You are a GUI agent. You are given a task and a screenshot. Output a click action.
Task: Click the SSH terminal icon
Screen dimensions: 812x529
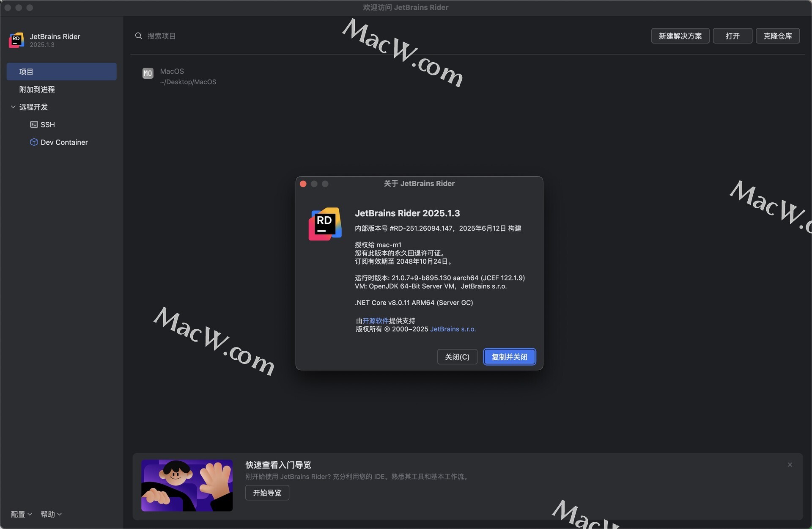pyautogui.click(x=34, y=124)
